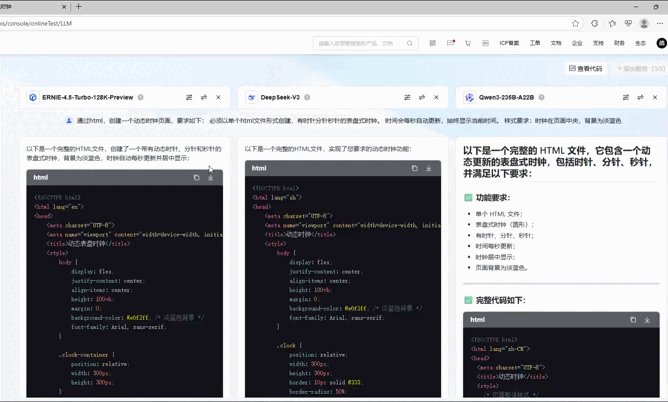Copy code in ERNIE html code block
This screenshot has width=668, height=402.
[196, 178]
